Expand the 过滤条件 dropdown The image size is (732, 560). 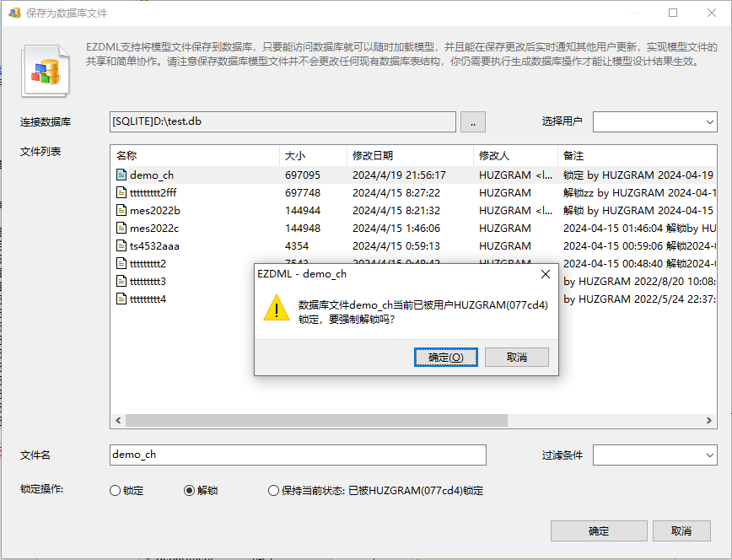click(x=655, y=455)
